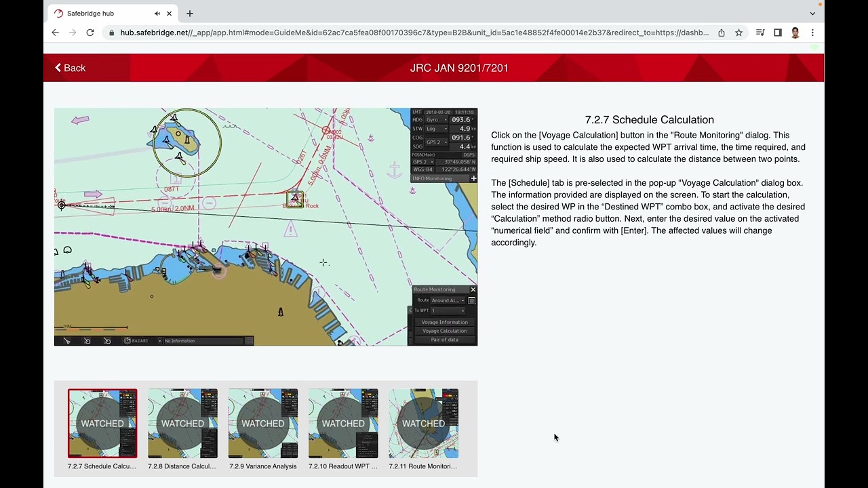Click the WGS-84 datum label
Screen dimensions: 868x488
coord(423,169)
